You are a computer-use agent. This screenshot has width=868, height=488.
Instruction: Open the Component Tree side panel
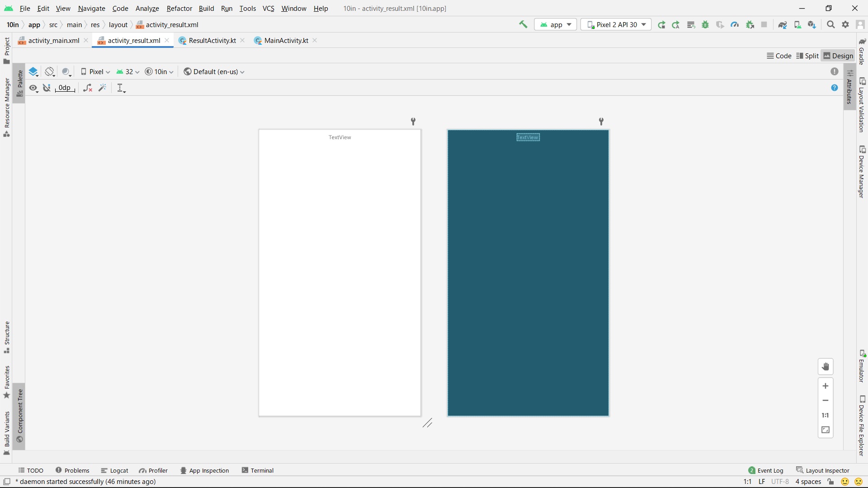click(19, 416)
